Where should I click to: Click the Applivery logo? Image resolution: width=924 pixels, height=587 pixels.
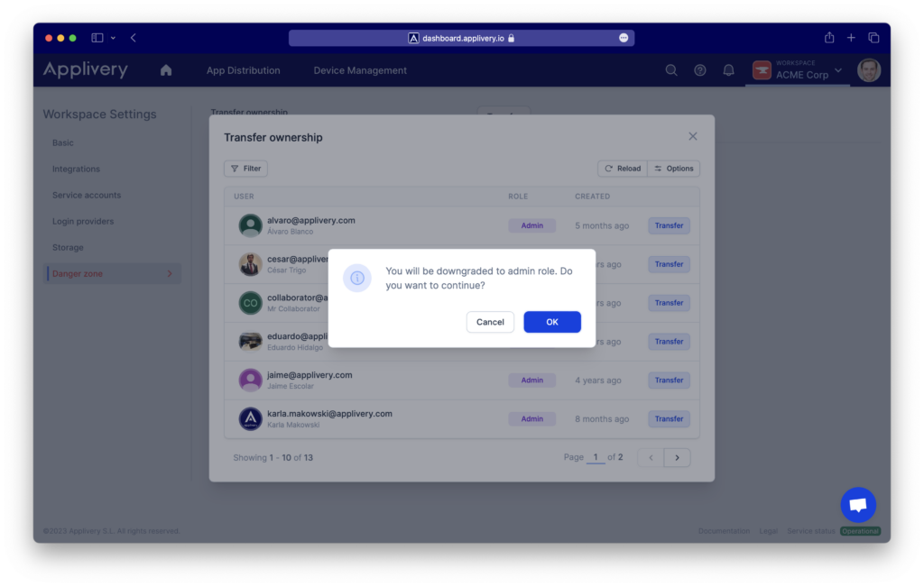86,69
